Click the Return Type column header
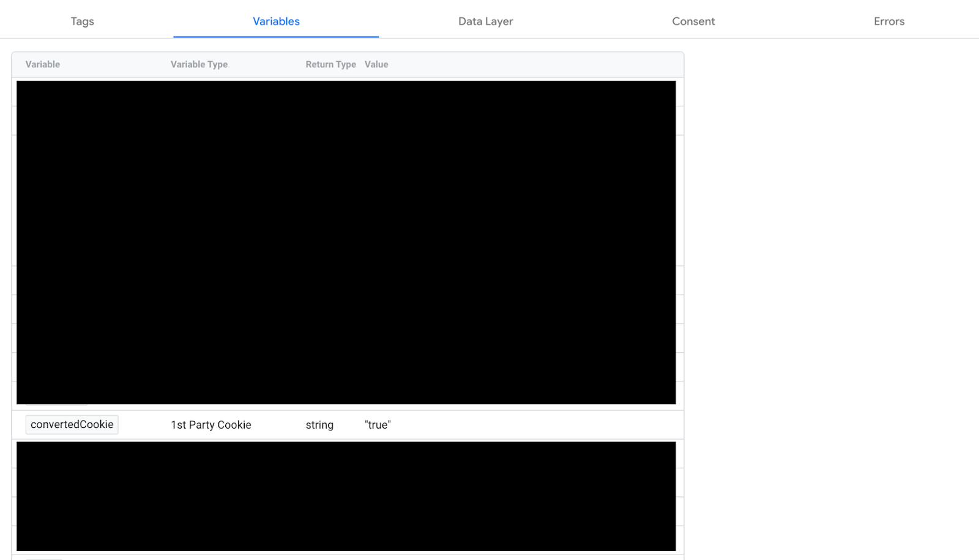 click(330, 64)
